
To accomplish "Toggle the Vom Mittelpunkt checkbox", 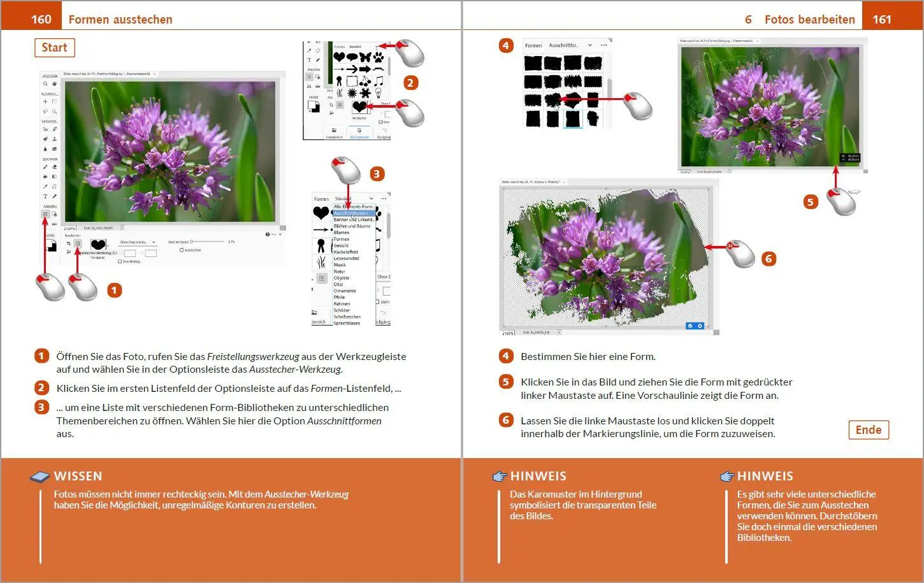I will (x=120, y=261).
